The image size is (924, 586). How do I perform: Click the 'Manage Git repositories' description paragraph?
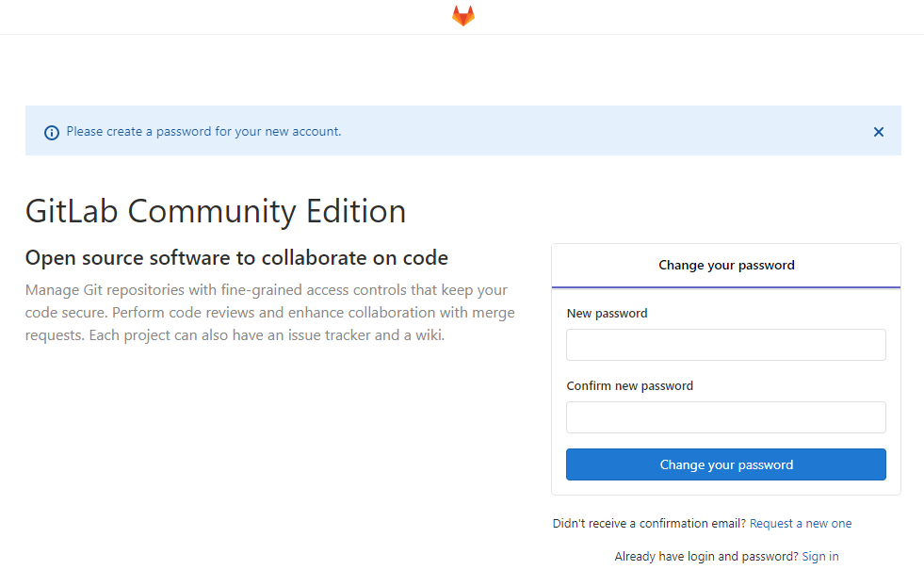point(270,313)
